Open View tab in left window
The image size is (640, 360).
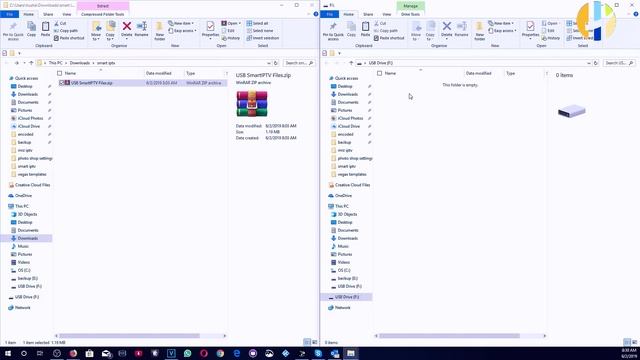(x=67, y=14)
